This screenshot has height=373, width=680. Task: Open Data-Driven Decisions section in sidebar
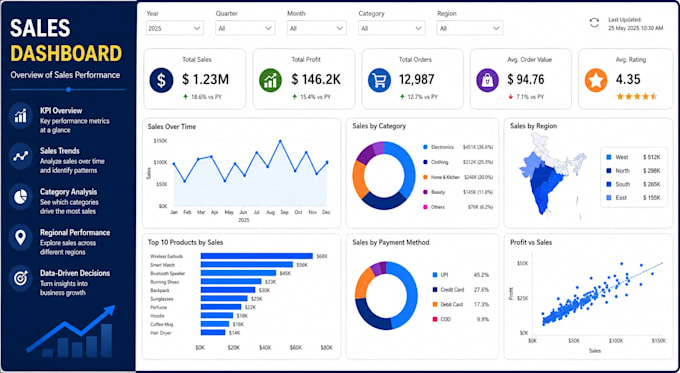(61, 283)
